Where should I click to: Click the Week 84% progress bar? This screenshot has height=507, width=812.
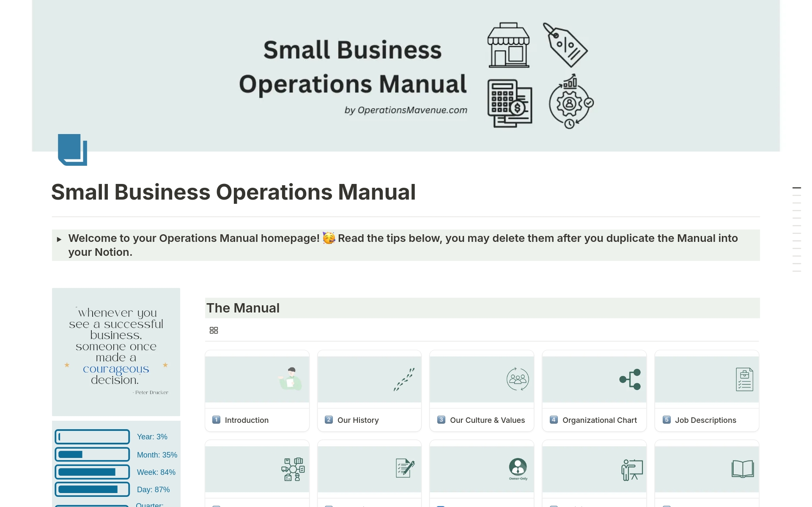click(x=92, y=472)
